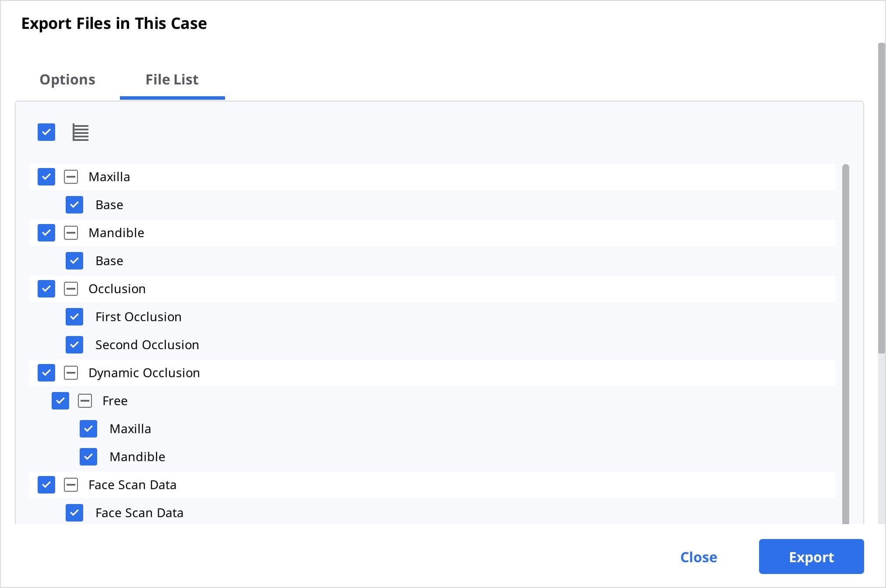Image resolution: width=886 pixels, height=588 pixels.
Task: Click the Export button
Action: 811,556
